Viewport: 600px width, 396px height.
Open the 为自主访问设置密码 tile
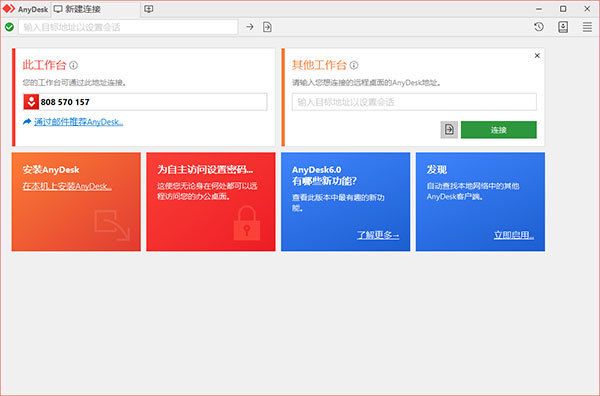(x=210, y=202)
